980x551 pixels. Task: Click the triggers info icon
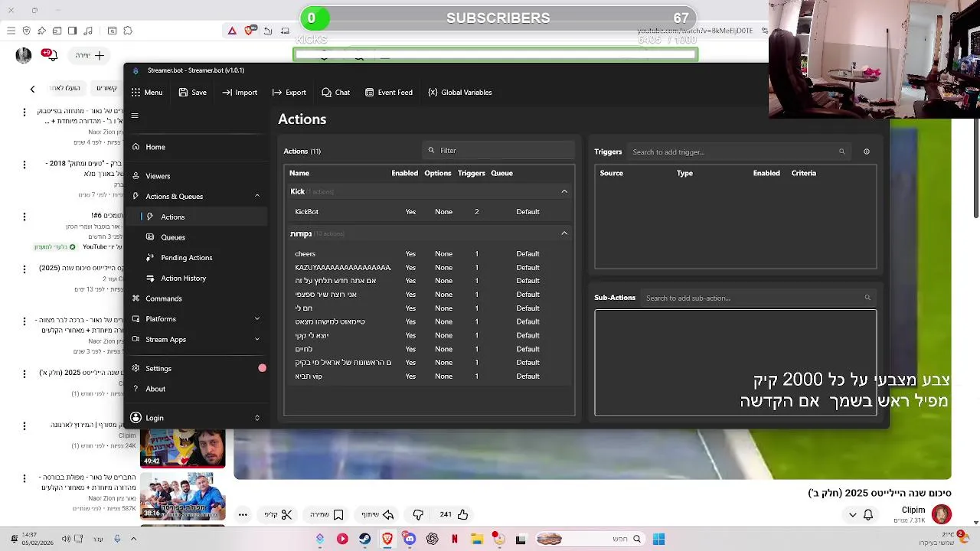click(867, 152)
